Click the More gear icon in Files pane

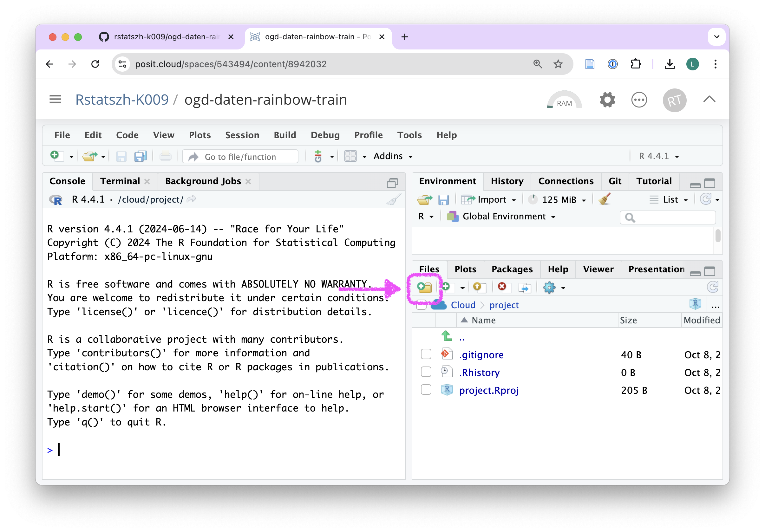point(549,288)
